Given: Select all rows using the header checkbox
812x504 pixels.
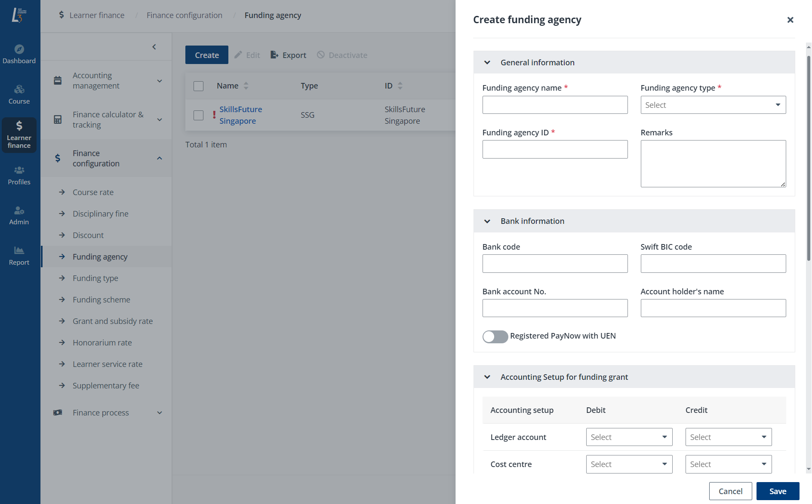Looking at the screenshot, I should tap(198, 86).
